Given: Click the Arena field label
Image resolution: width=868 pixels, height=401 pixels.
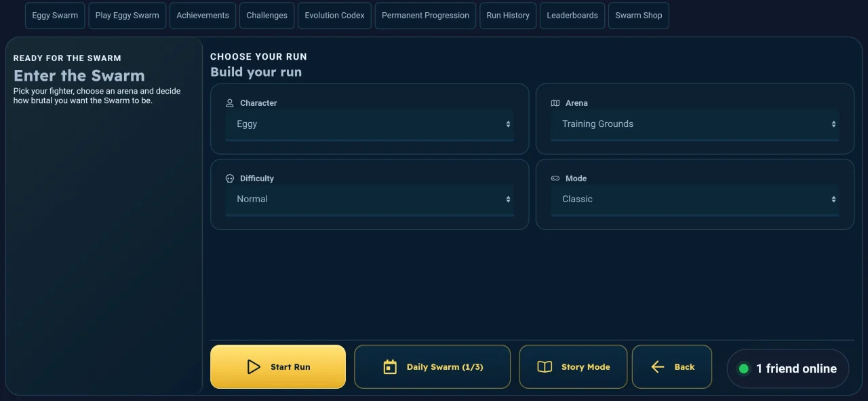Looking at the screenshot, I should tap(576, 103).
